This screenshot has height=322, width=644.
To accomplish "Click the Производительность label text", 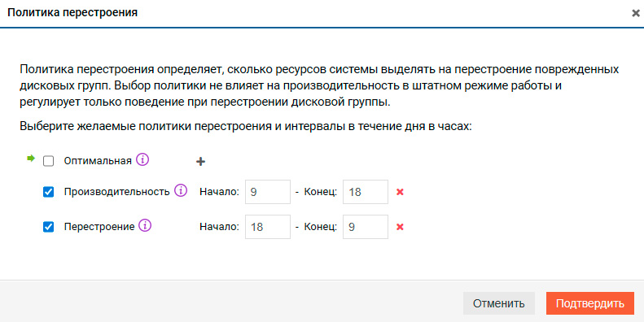I will [x=117, y=192].
